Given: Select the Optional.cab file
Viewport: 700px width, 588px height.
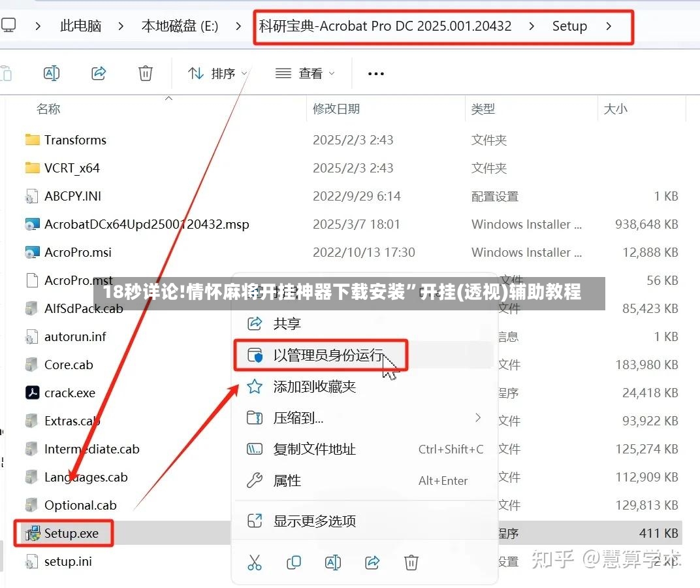Looking at the screenshot, I should click(x=80, y=505).
